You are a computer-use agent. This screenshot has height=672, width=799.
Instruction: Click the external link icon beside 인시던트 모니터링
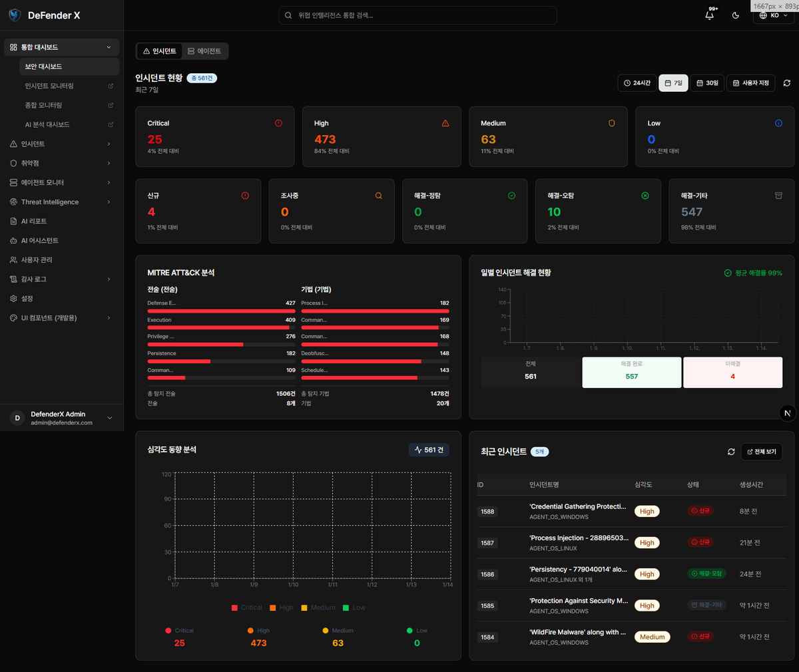pyautogui.click(x=111, y=86)
